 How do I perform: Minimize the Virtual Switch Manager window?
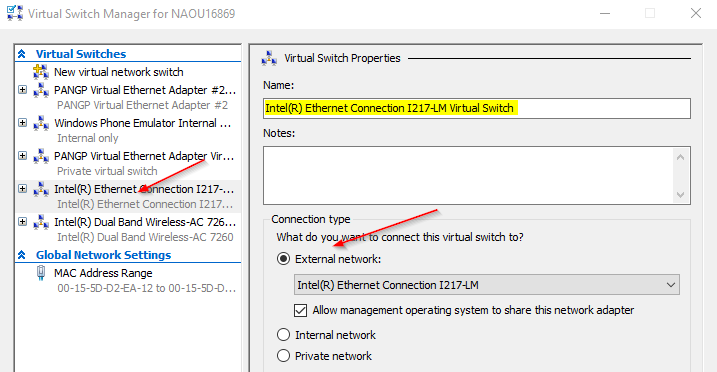tap(605, 13)
